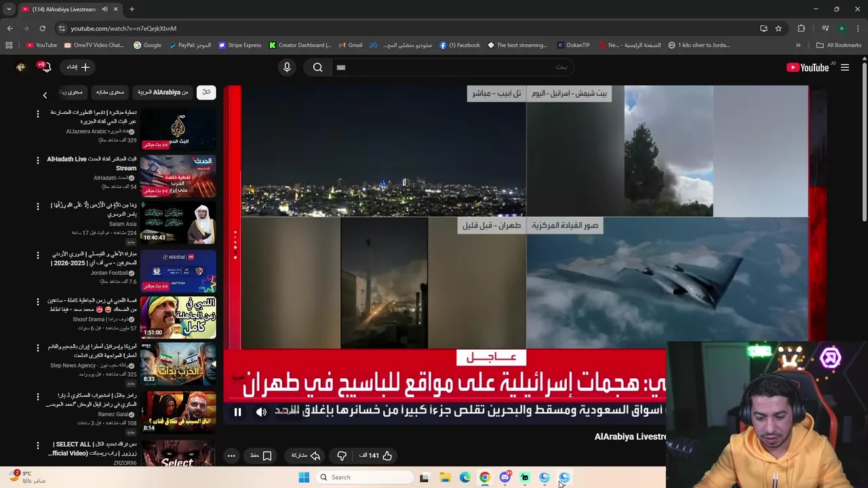
Task: Reload the page in Chrome
Action: coord(42,28)
